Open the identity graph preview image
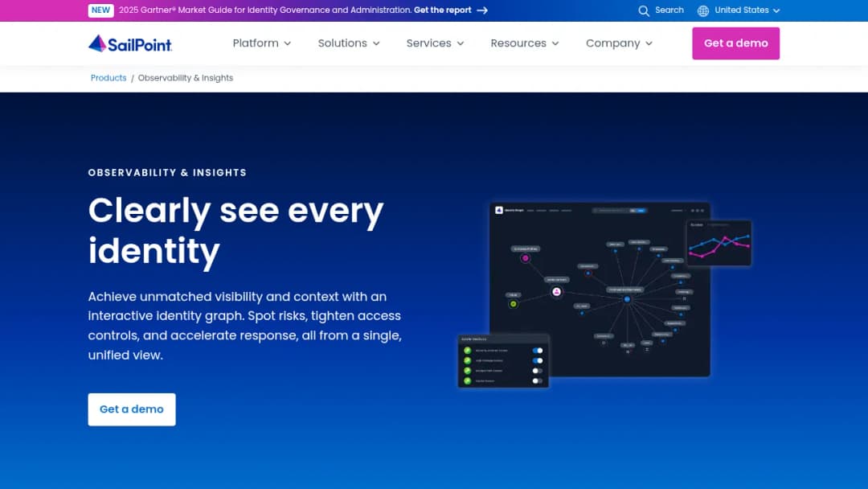The height and width of the screenshot is (489, 868). (604, 294)
